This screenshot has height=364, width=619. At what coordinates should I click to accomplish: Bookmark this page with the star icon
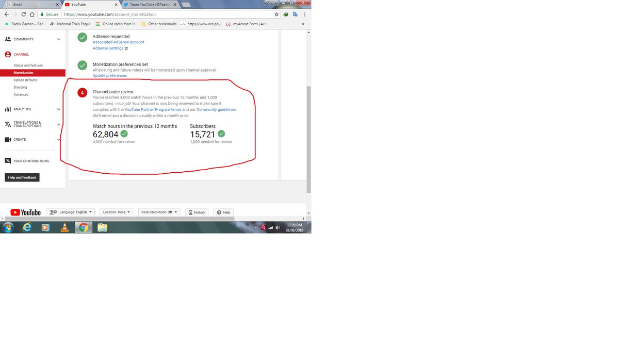(276, 14)
